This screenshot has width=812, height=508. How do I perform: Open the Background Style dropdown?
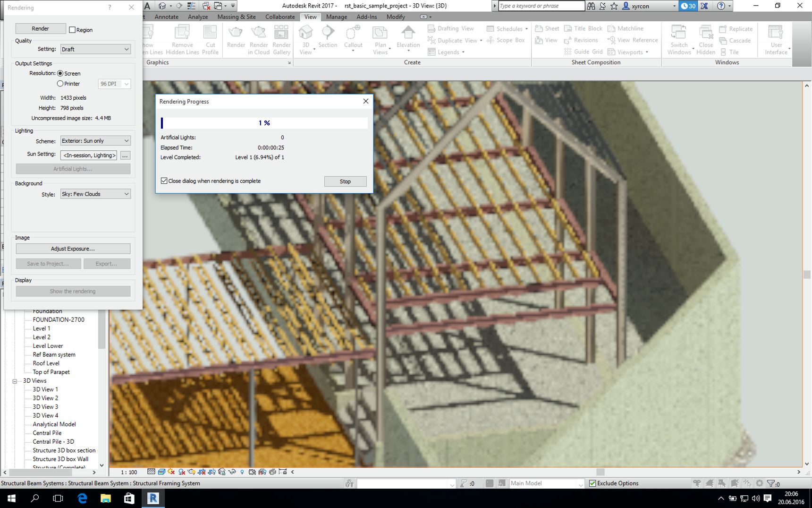95,194
